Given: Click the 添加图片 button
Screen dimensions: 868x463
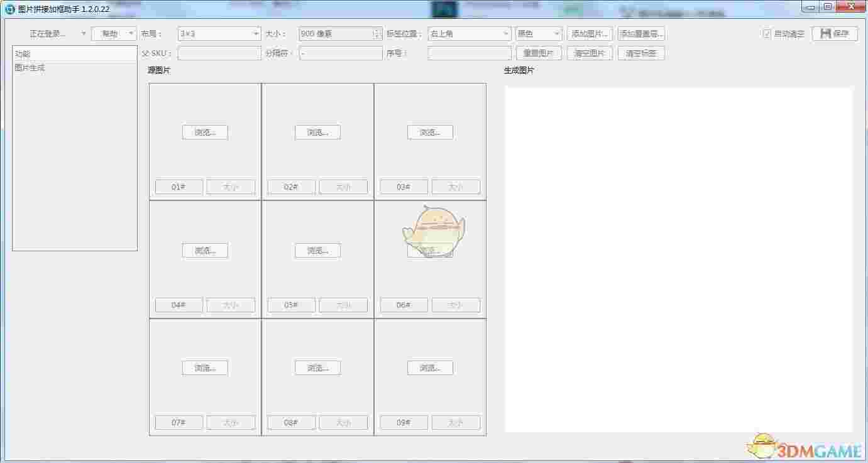Looking at the screenshot, I should [590, 33].
